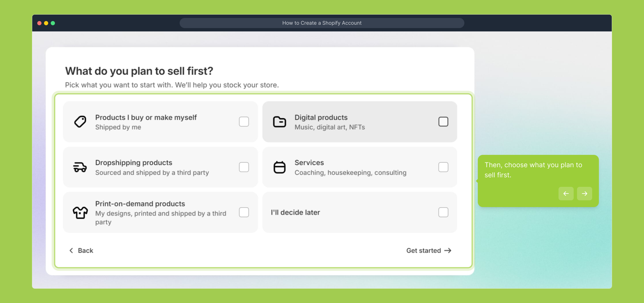Click the green maximize window dot
The image size is (644, 303).
(53, 23)
